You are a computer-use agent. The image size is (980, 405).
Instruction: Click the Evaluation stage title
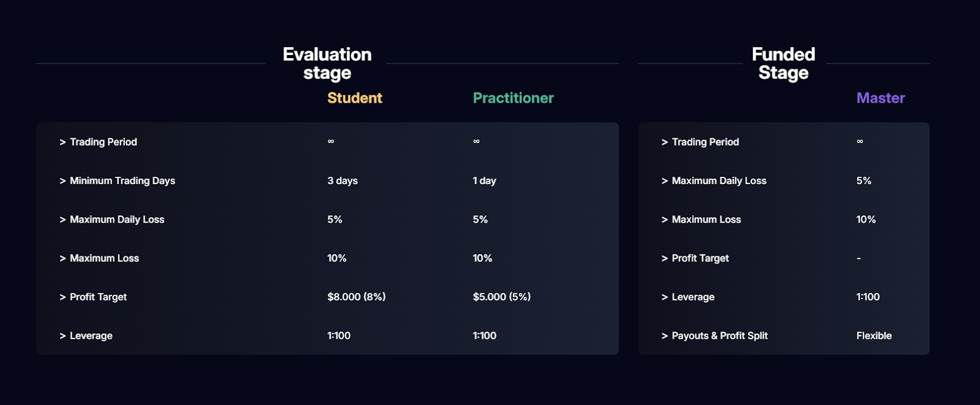click(x=327, y=64)
